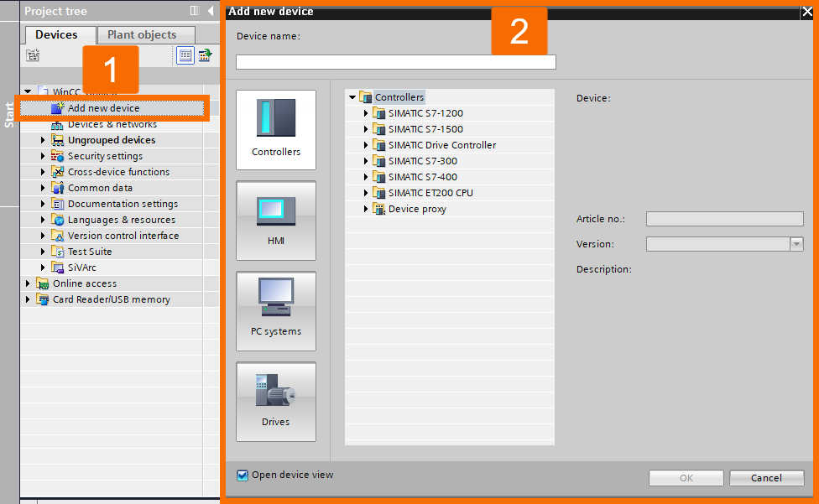Toggle Project tree auto-collapse pin icon
This screenshot has height=504, width=819.
pyautogui.click(x=195, y=10)
